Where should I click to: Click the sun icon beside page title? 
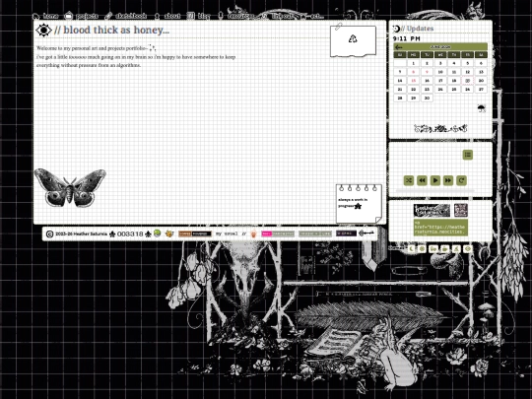(43, 31)
